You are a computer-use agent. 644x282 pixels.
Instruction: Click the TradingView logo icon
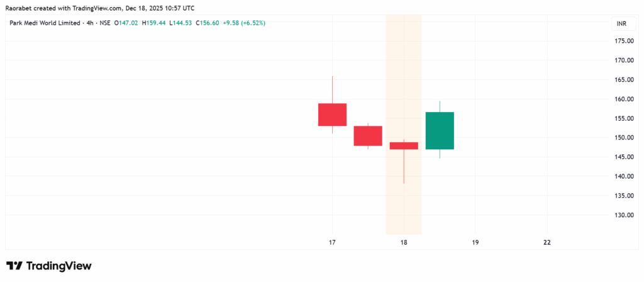tap(14, 266)
